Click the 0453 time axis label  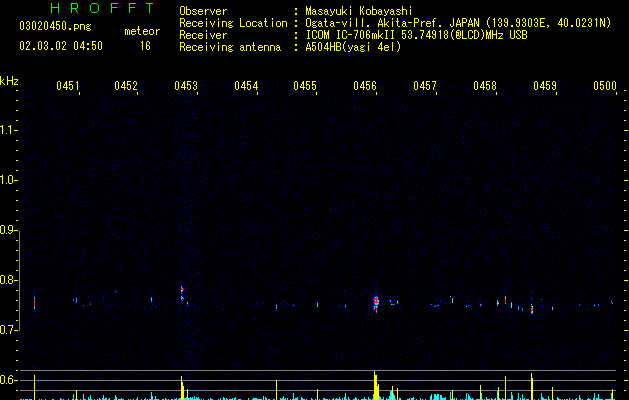(186, 85)
